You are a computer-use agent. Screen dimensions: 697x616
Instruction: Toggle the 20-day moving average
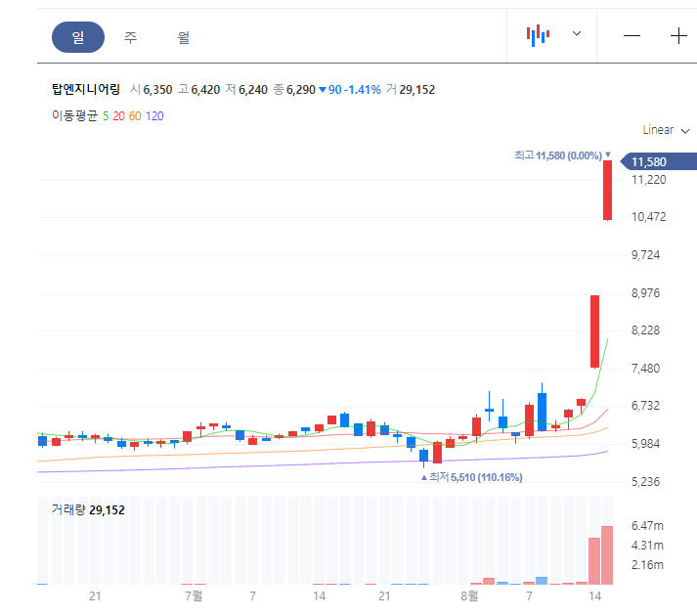(118, 116)
